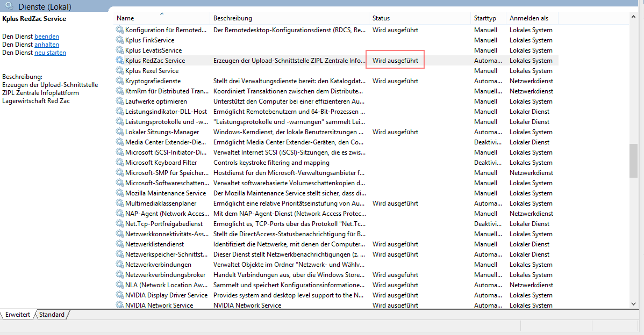Select the Netzwerkverbindungen service gear icon
Image resolution: width=644 pixels, height=335 pixels.
[x=119, y=265]
